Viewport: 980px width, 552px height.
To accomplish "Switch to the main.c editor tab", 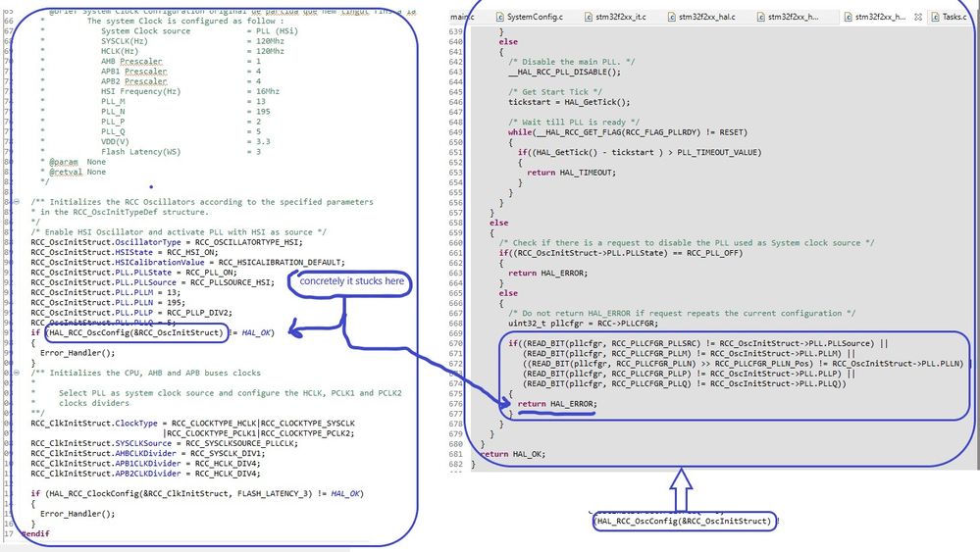I will click(x=462, y=17).
